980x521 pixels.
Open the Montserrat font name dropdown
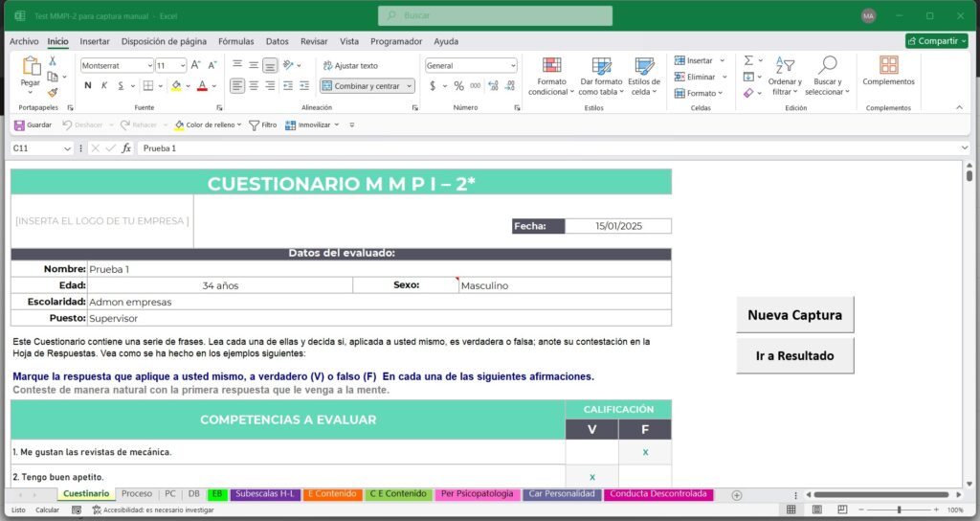coord(148,65)
